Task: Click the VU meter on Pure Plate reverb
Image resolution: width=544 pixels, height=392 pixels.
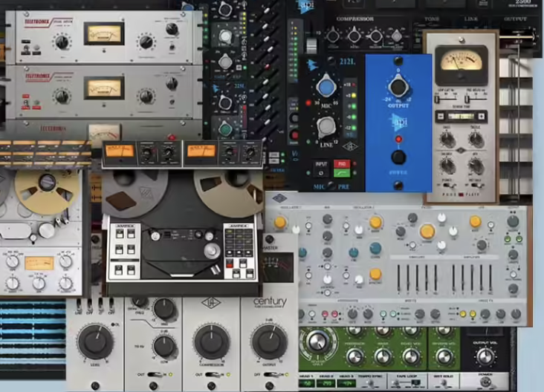Action: point(461,64)
